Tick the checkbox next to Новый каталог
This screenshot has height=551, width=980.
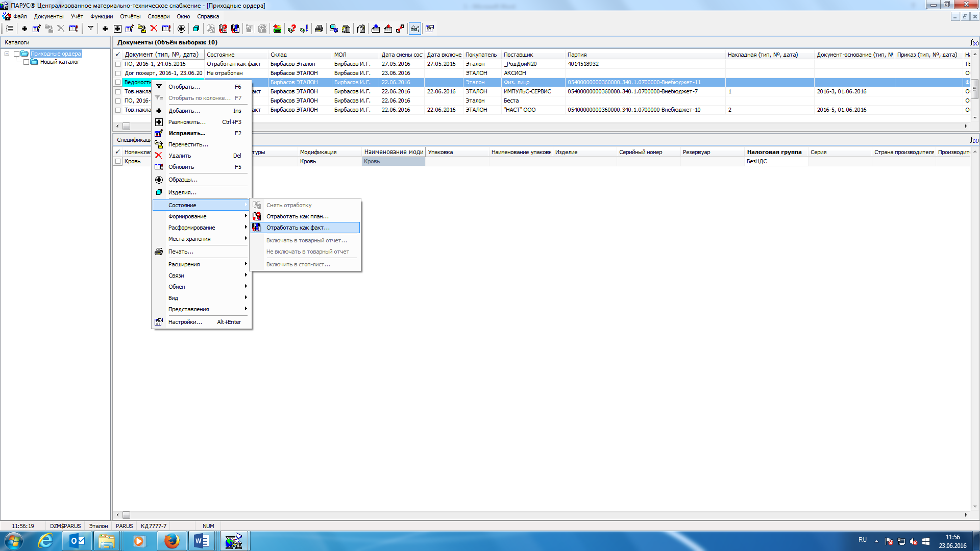coord(26,62)
